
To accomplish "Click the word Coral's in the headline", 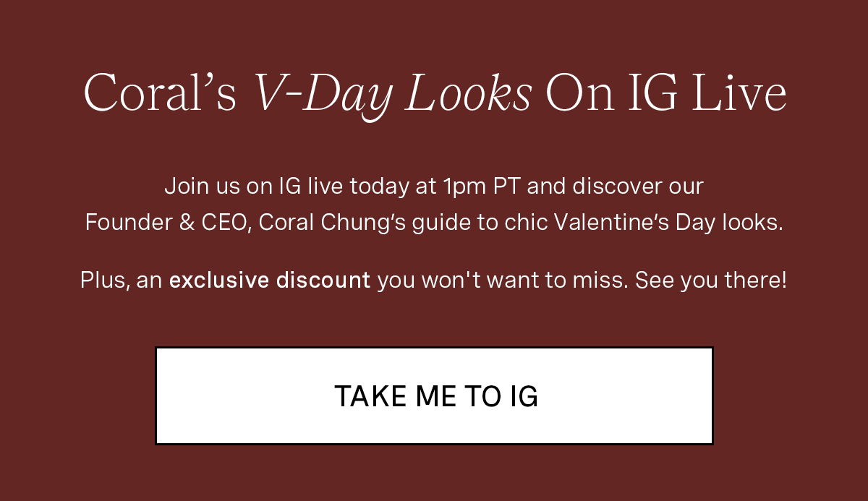I will [160, 93].
